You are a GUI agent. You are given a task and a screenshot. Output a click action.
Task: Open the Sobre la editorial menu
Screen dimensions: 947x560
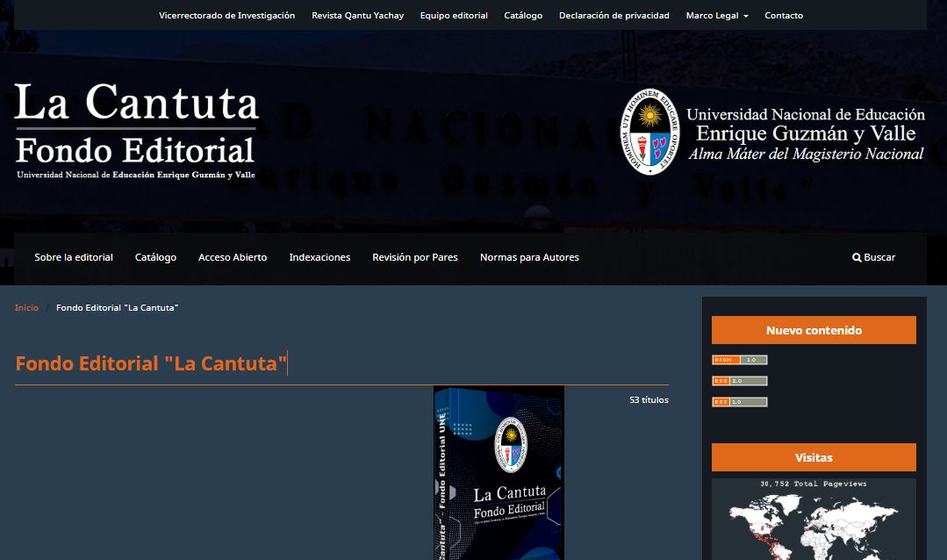(74, 257)
